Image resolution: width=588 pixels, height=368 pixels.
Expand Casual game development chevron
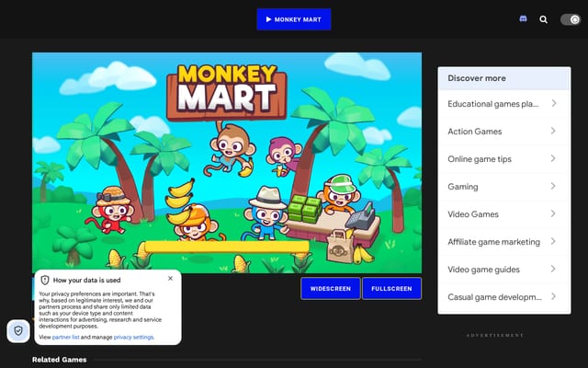[553, 296]
